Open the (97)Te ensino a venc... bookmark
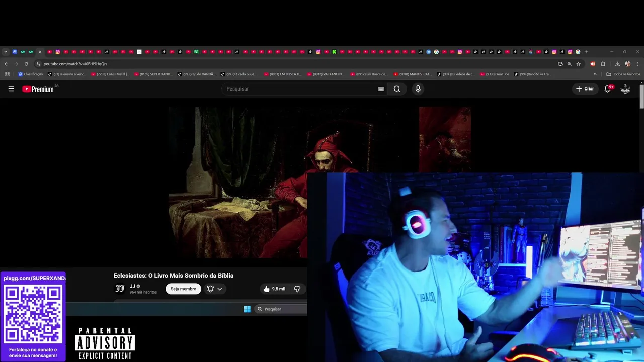 click(67, 74)
